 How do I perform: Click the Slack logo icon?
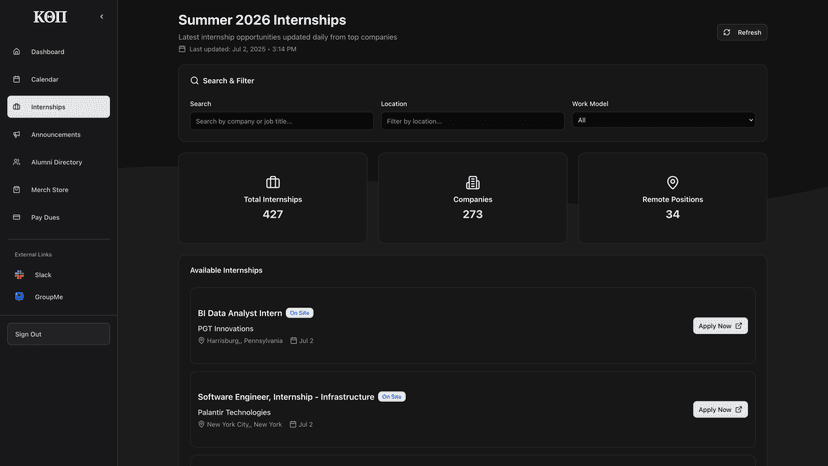[x=20, y=275]
